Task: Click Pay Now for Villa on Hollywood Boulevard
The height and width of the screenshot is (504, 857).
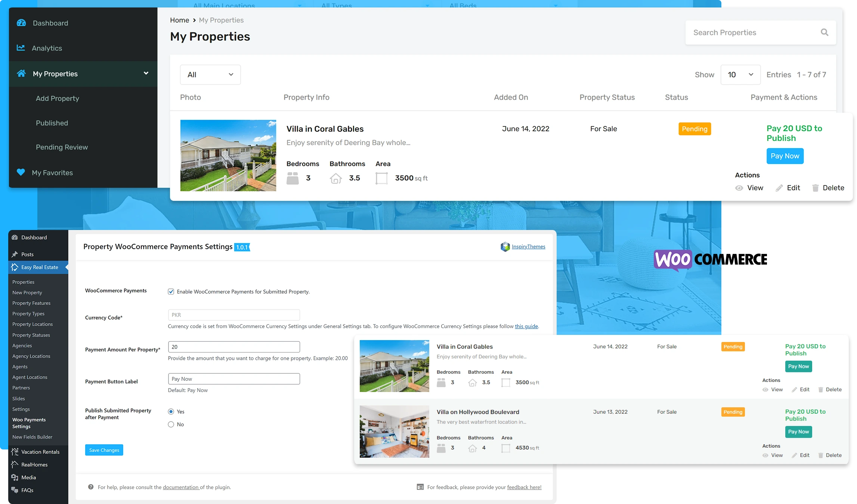Action: coord(798,432)
